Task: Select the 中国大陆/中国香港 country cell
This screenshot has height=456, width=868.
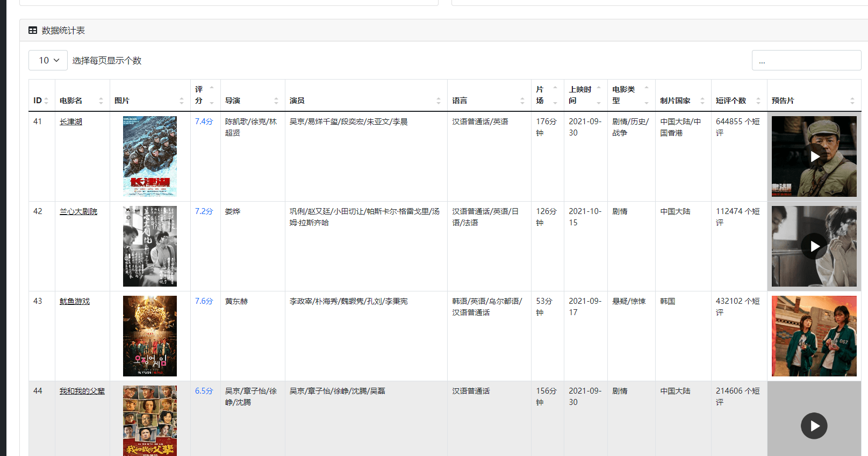Action: tap(683, 156)
